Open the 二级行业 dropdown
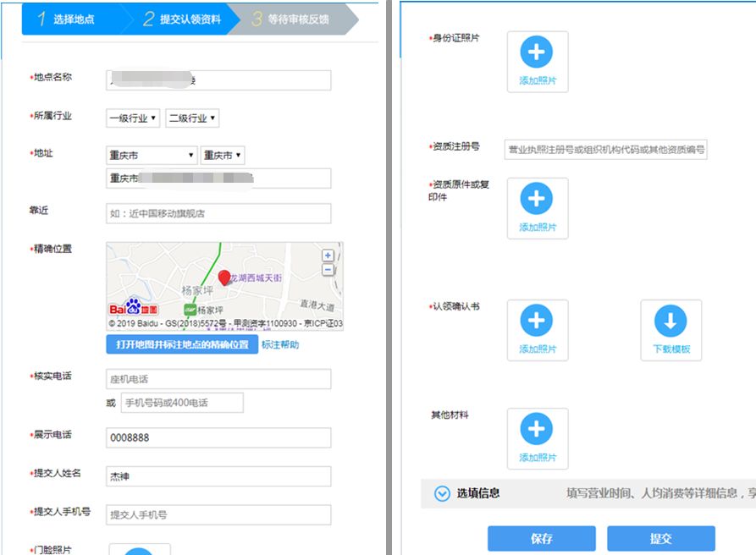The height and width of the screenshot is (555, 756). coord(192,118)
